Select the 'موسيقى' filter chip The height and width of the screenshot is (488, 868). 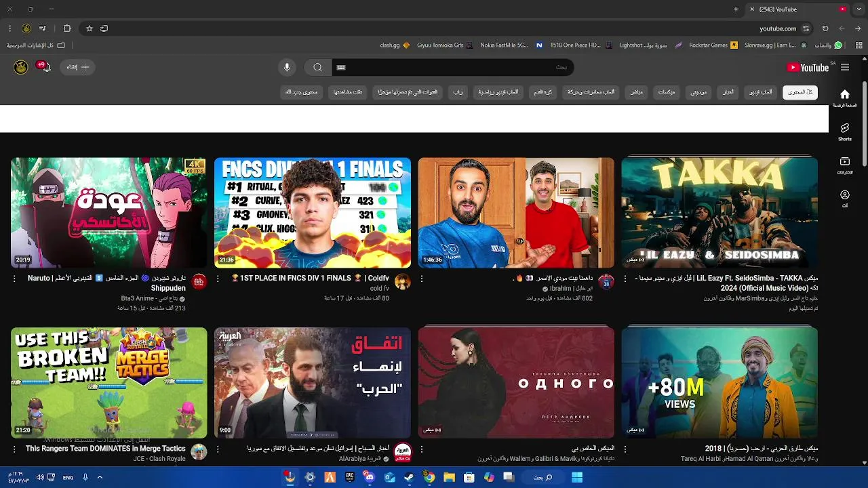698,91
